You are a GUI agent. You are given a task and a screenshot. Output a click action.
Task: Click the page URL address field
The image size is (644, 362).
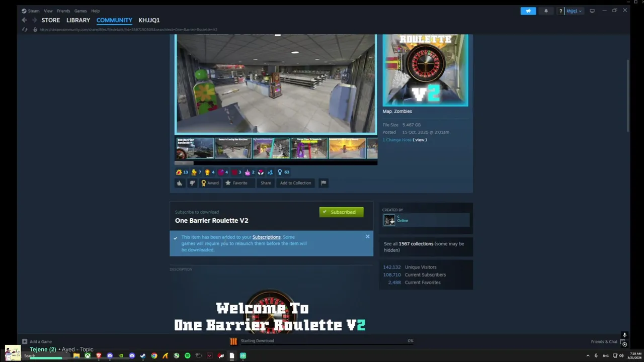click(128, 30)
